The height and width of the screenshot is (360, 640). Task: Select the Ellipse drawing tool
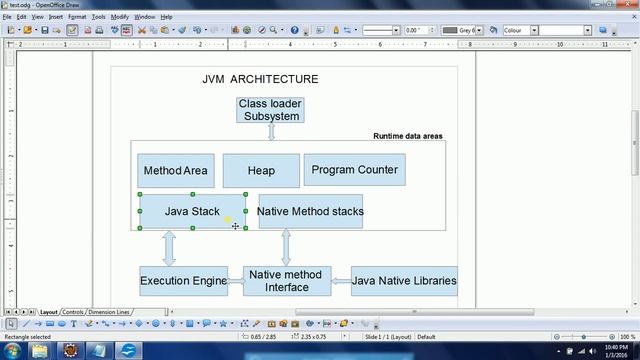62,324
